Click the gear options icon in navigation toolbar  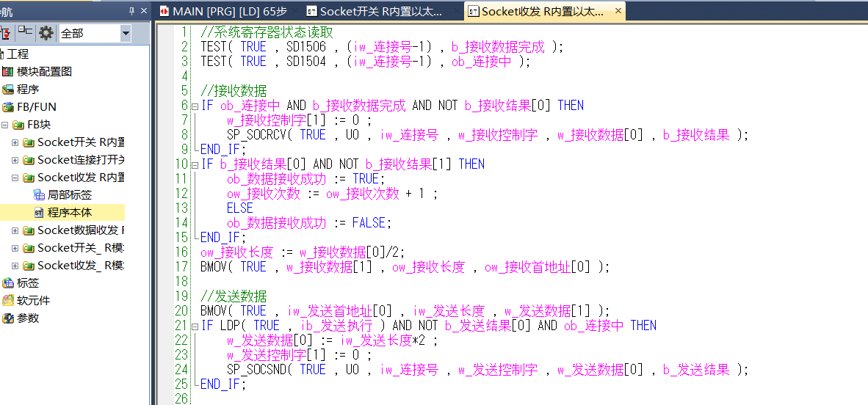click(x=46, y=33)
